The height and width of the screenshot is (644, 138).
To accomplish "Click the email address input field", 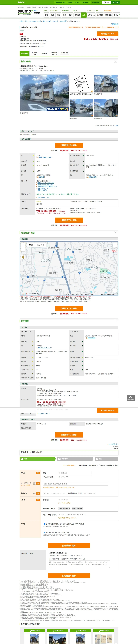I will coord(76,484).
